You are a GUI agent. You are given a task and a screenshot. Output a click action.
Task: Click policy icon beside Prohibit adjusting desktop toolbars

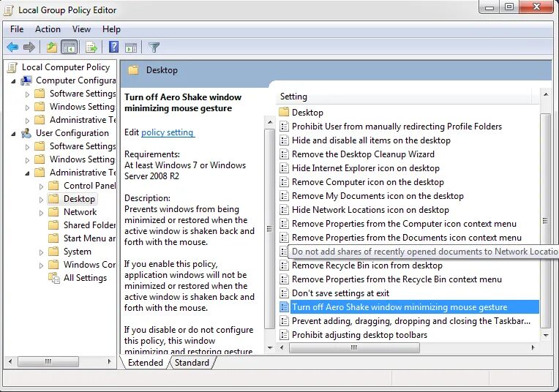pos(284,335)
